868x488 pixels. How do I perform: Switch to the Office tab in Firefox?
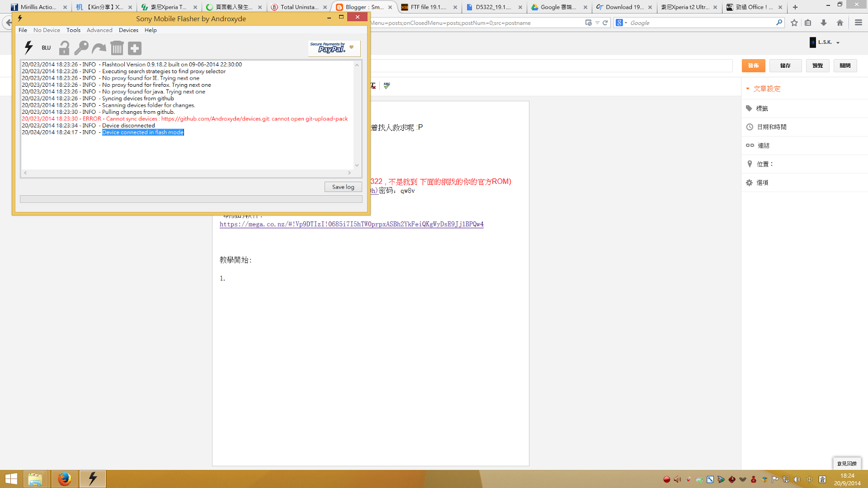[754, 7]
